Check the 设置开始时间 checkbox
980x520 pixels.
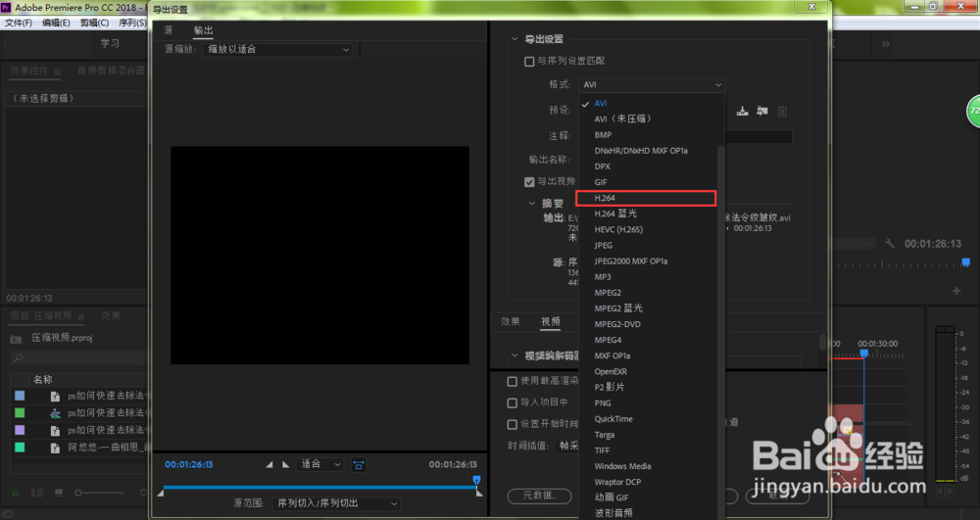pyautogui.click(x=512, y=424)
